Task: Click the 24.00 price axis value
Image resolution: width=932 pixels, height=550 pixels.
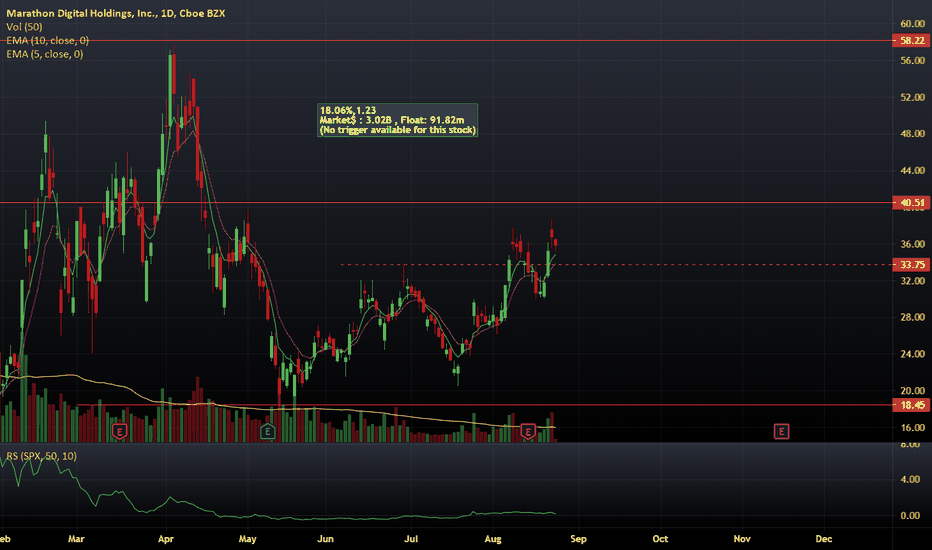Action: click(x=912, y=354)
